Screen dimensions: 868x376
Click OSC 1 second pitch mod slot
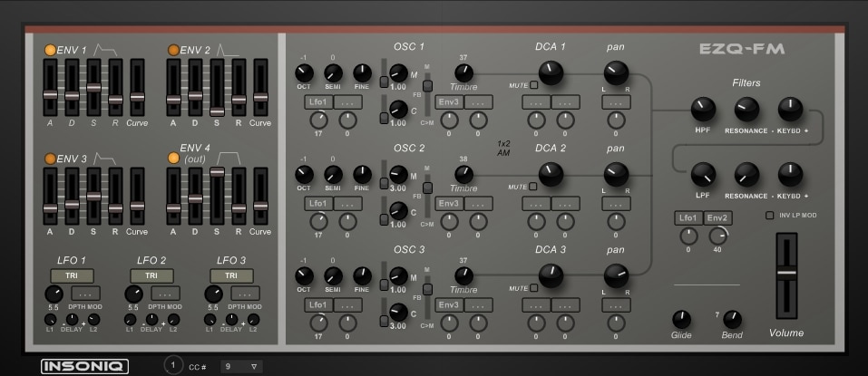[347, 101]
